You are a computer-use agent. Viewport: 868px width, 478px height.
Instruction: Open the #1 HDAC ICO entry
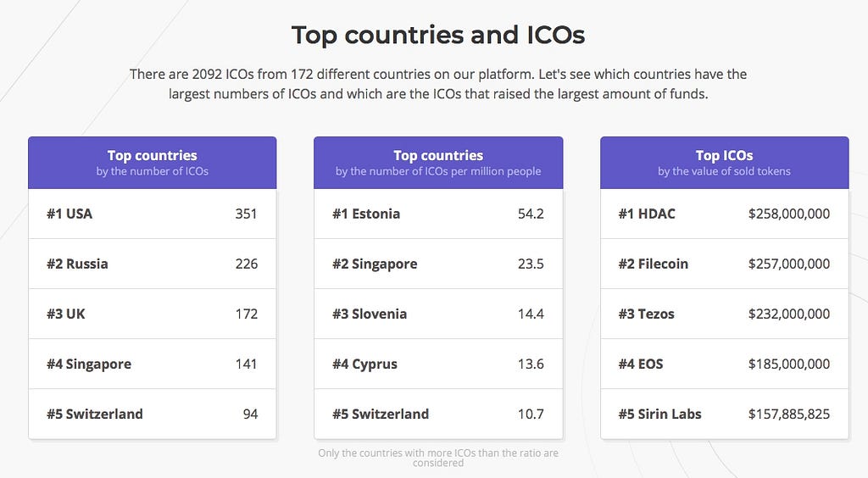click(724, 214)
